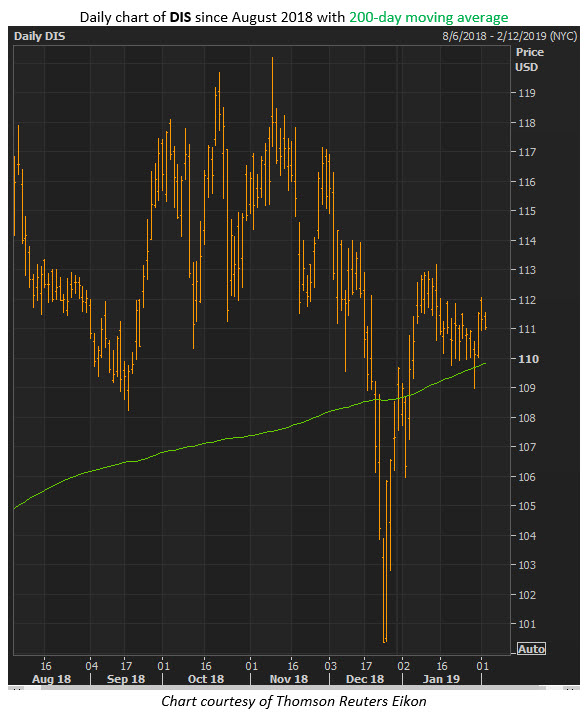Click the Dec 18 month label
The width and height of the screenshot is (588, 718).
coord(365,679)
